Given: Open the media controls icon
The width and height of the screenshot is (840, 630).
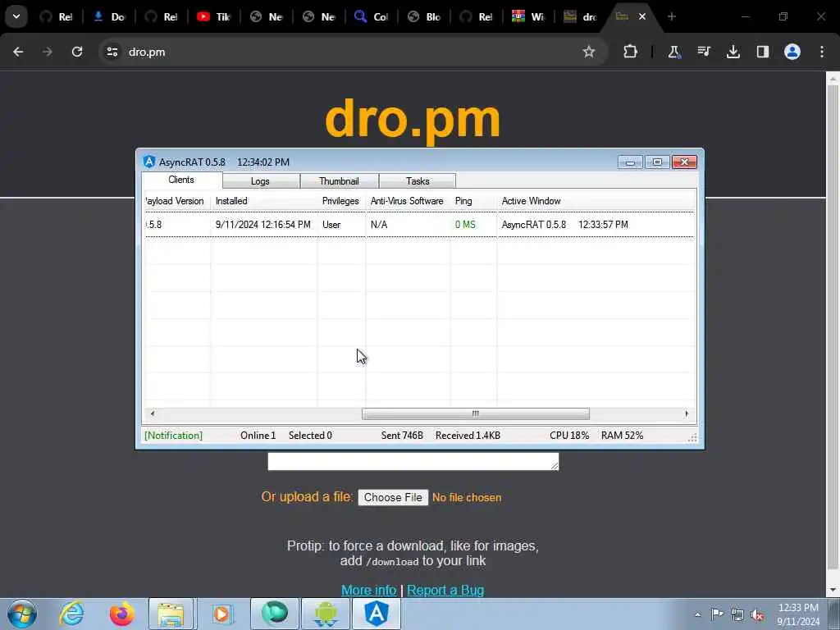Looking at the screenshot, I should (x=703, y=52).
